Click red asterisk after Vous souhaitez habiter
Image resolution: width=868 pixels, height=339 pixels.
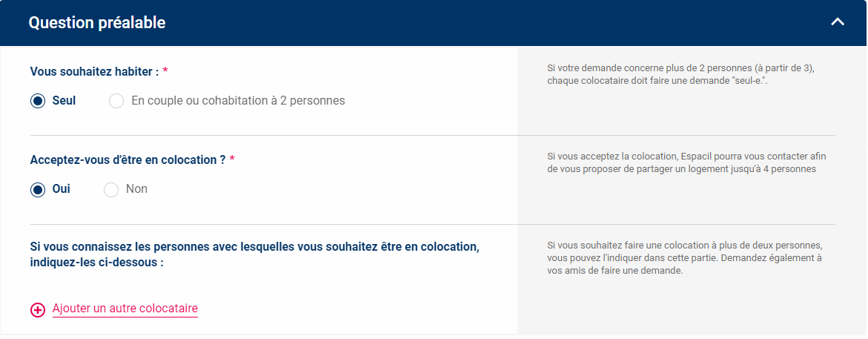(x=165, y=71)
